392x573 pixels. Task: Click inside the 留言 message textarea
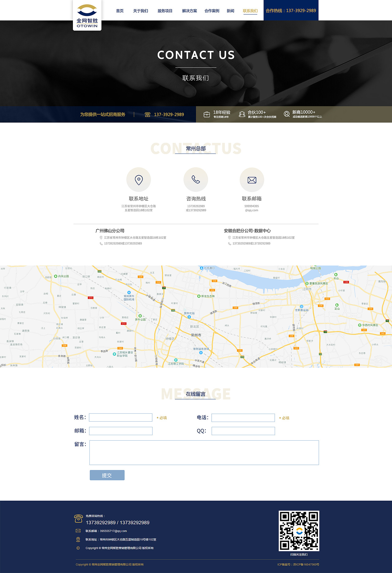pyautogui.click(x=204, y=453)
